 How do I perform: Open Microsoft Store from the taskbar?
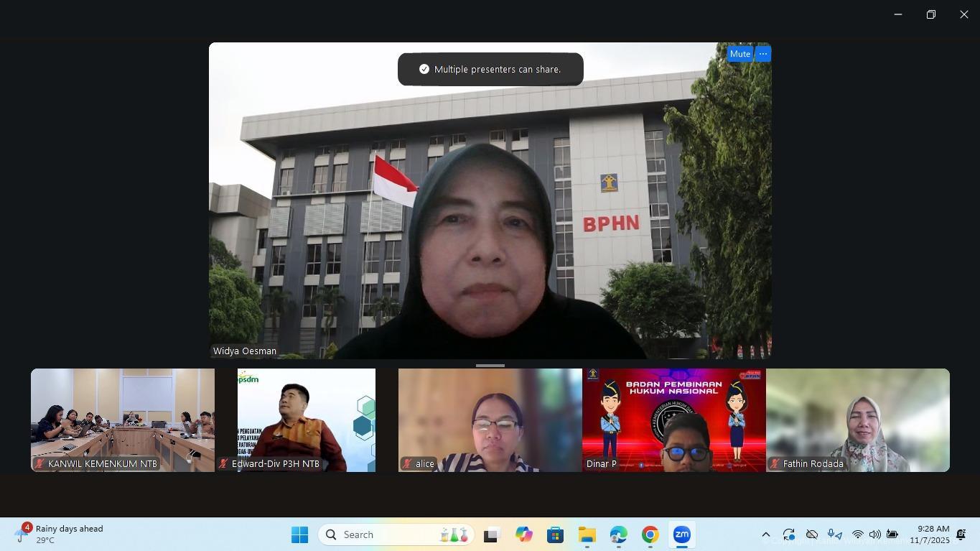pos(555,534)
